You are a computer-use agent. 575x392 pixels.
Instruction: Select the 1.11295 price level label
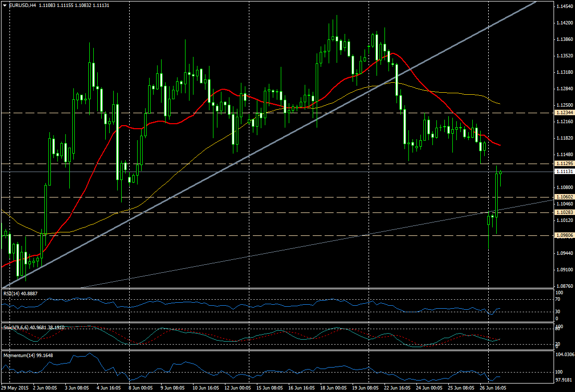(x=564, y=164)
